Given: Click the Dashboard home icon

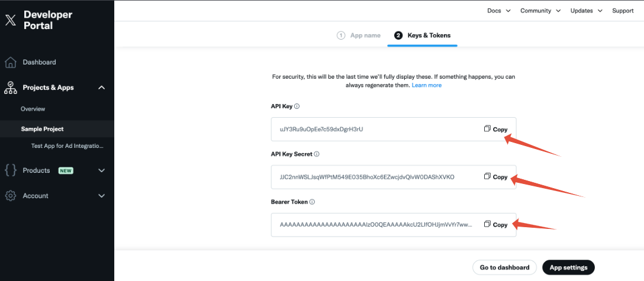Looking at the screenshot, I should click(x=11, y=62).
